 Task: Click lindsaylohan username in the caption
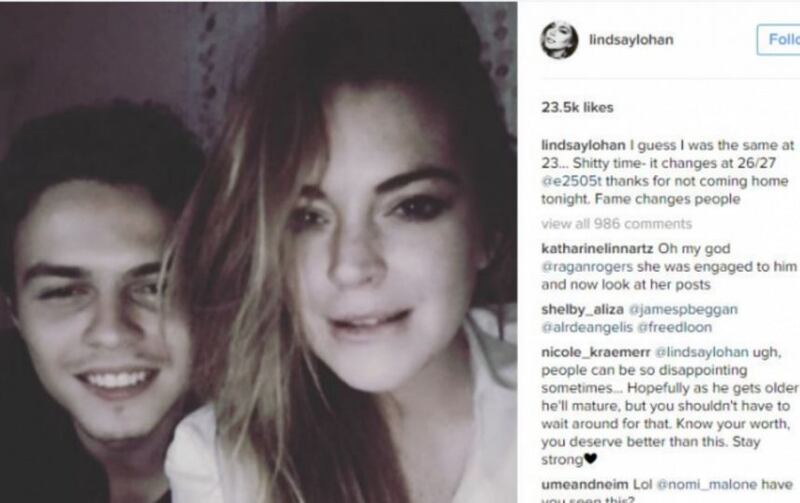tap(583, 145)
